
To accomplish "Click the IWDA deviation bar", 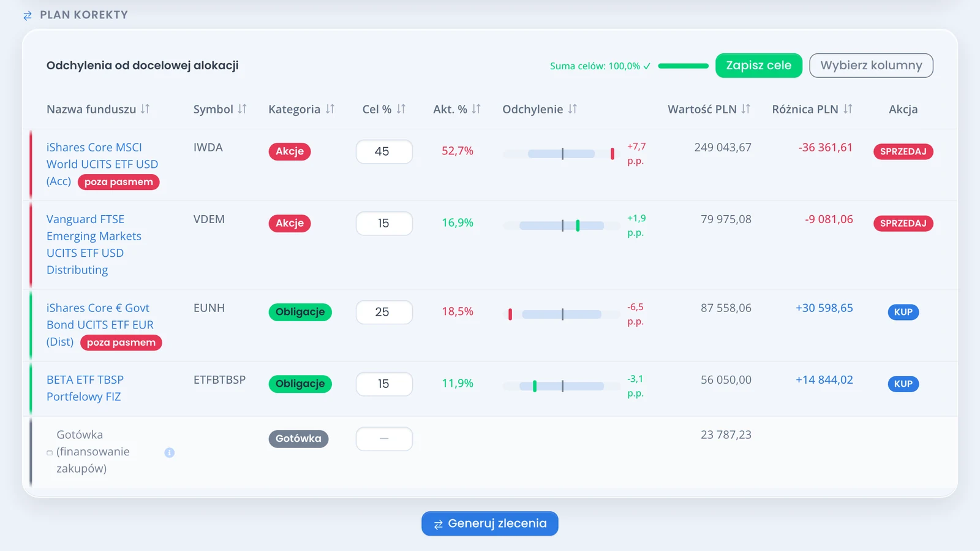I will [561, 154].
